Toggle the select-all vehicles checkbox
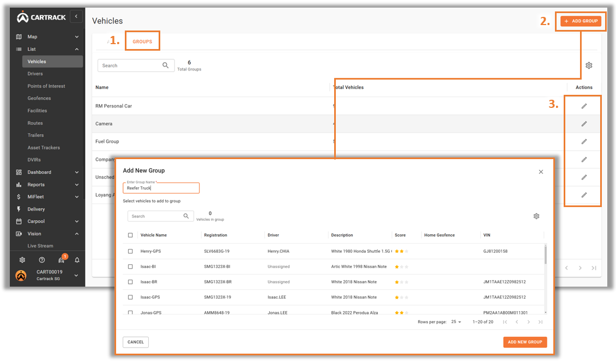 click(130, 235)
